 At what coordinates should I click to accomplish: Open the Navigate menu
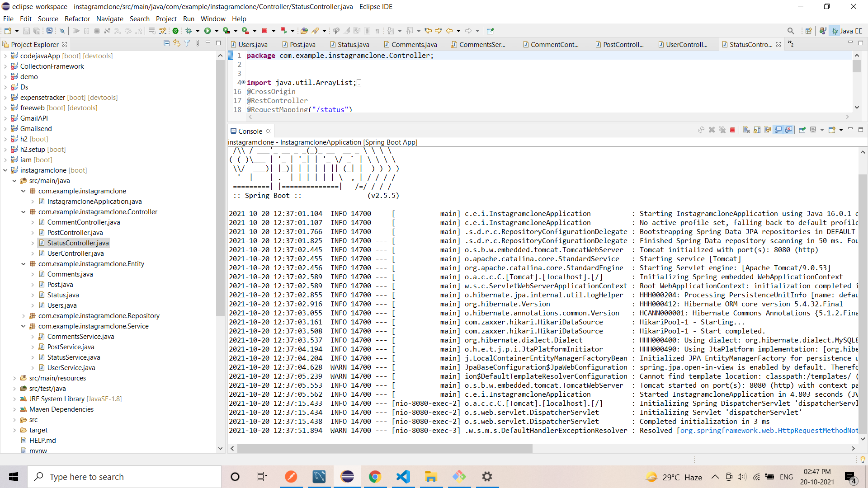pyautogui.click(x=110, y=19)
